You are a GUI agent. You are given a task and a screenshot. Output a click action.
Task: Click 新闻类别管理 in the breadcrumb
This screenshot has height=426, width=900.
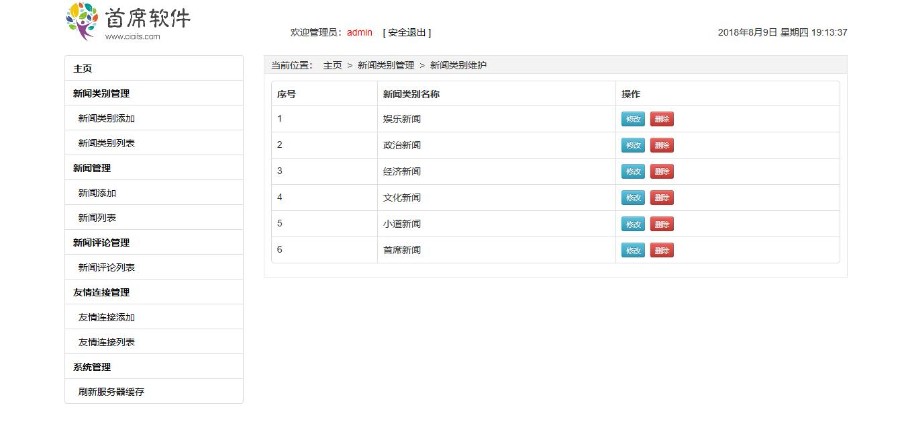386,65
